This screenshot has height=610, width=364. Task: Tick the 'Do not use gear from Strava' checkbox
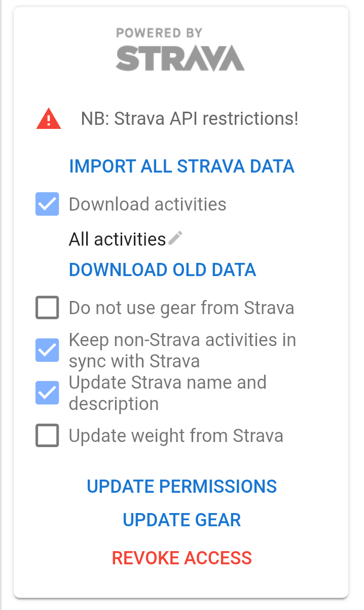[x=47, y=308]
